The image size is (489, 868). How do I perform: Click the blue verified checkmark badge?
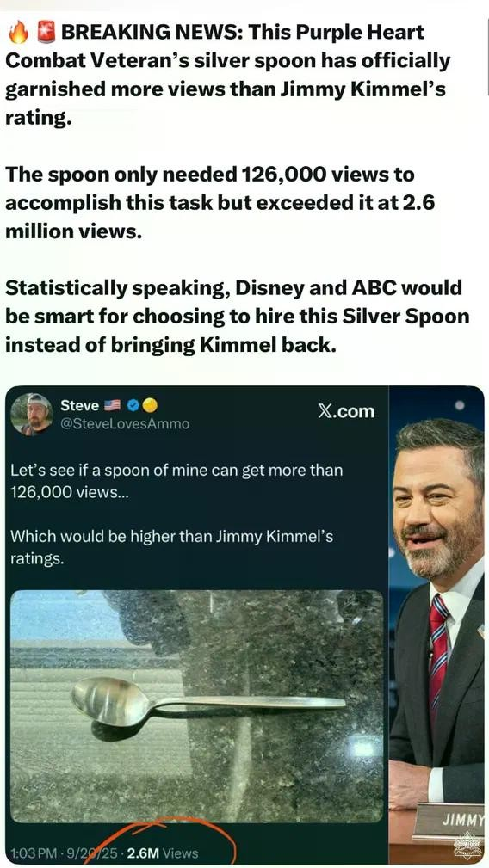click(133, 406)
